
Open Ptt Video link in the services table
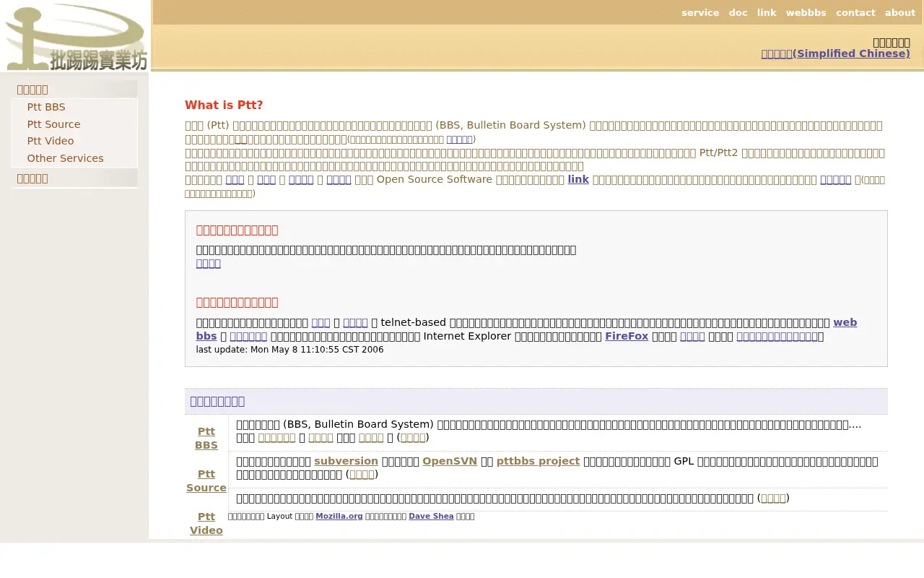tap(206, 523)
